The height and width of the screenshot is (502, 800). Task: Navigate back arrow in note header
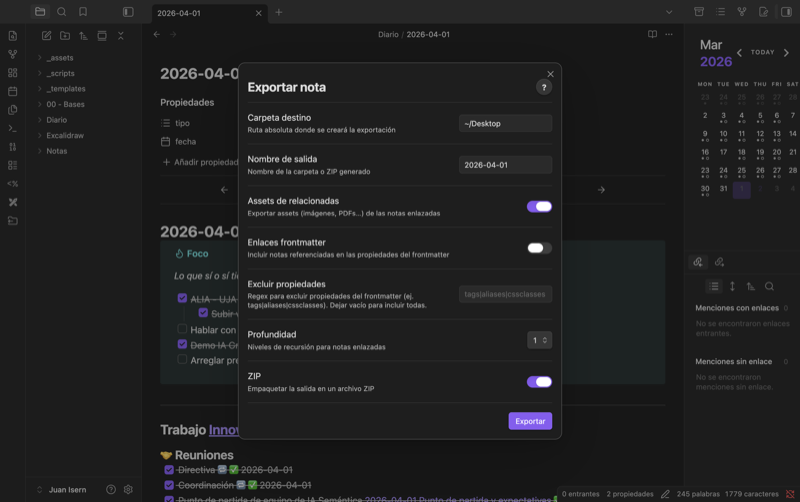tap(157, 34)
